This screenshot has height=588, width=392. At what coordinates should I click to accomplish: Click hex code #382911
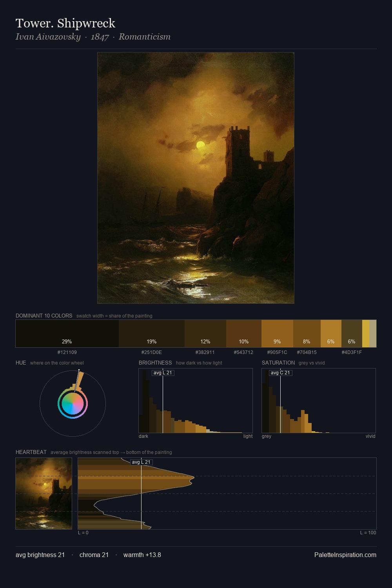(x=205, y=352)
